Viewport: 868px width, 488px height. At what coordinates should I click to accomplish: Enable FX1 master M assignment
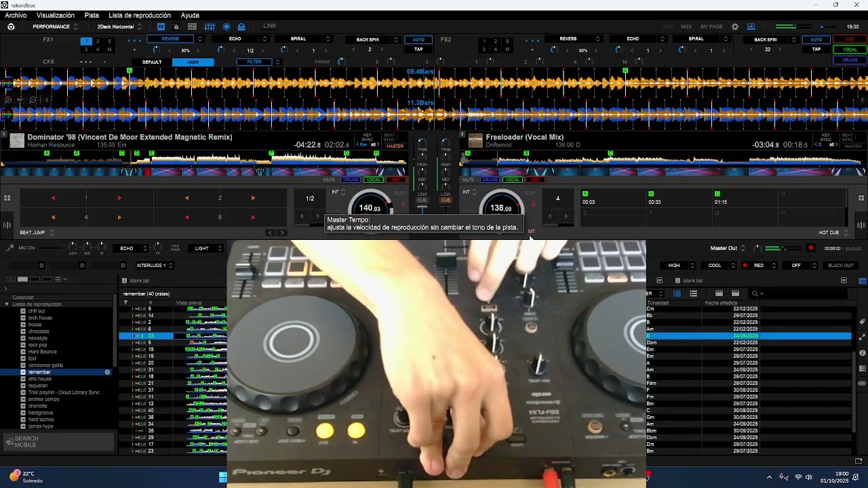tap(109, 49)
